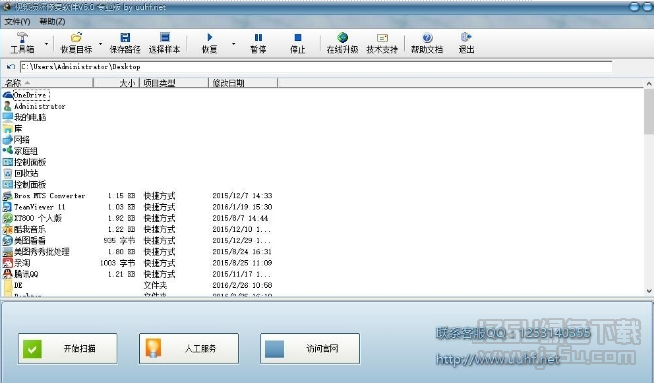Click the 暂停 pause icon
Viewport: 654px width, 383px height.
[x=258, y=38]
